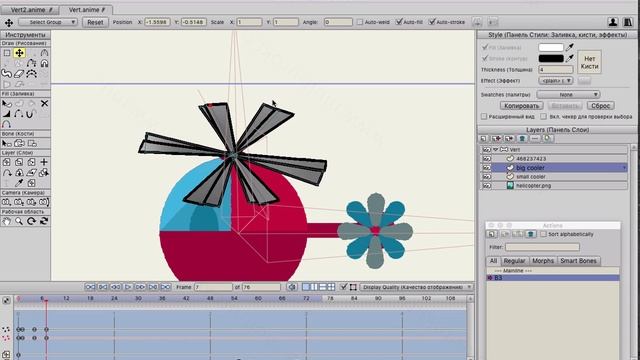Collapse the Vert group layer
Image resolution: width=640 pixels, height=360 pixels.
coord(496,150)
